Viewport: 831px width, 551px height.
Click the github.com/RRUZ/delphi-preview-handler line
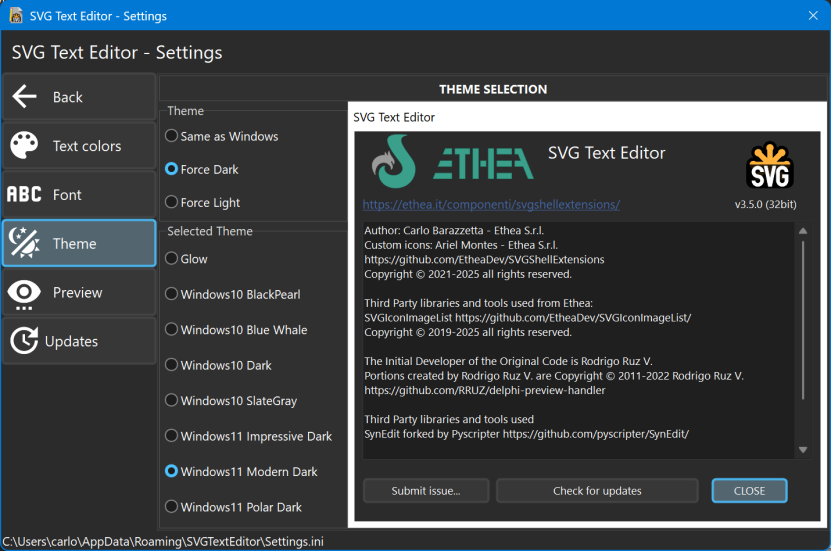pos(484,390)
